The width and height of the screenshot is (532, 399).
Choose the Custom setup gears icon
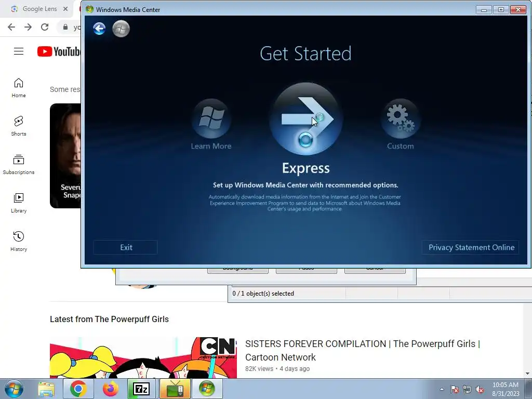point(401,118)
